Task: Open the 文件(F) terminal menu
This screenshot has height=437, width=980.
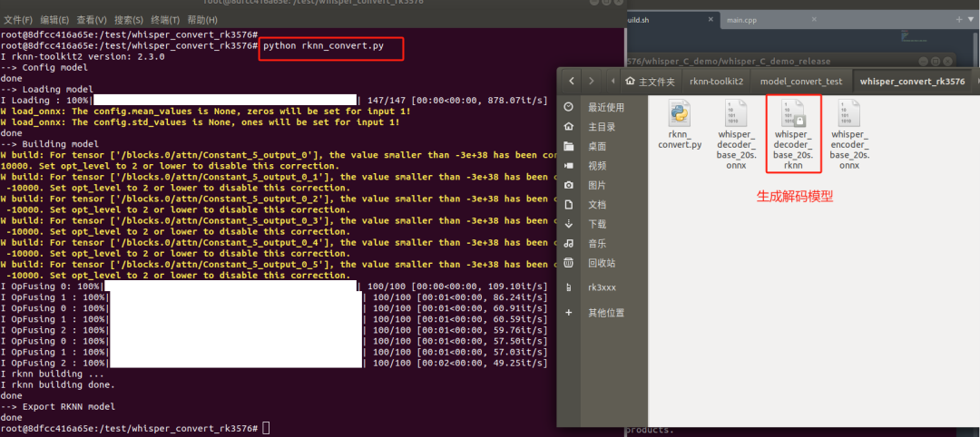Action: (19, 20)
